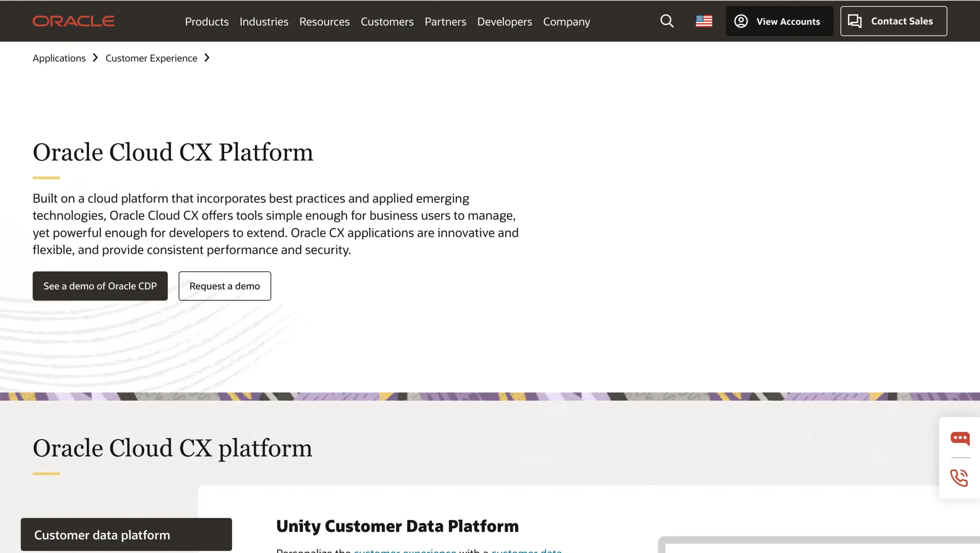Screen dimensions: 980x553
Task: Expand the Industries dropdown menu
Action: tap(264, 22)
